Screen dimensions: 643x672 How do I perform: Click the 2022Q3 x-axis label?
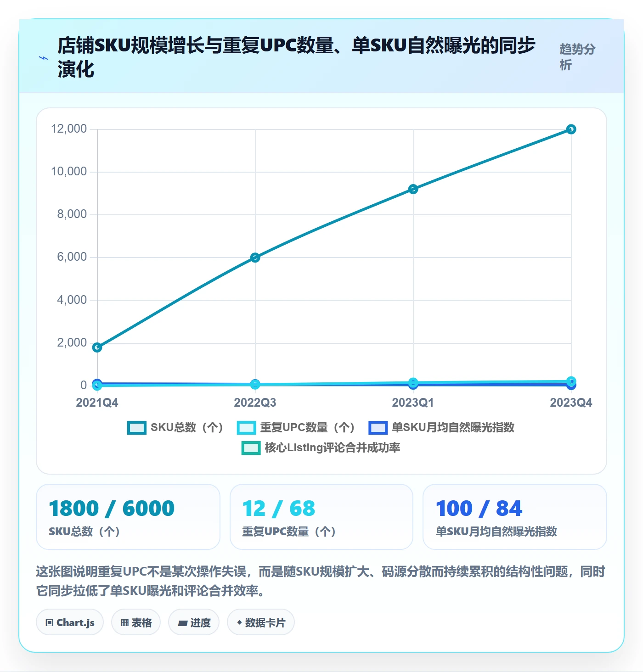pyautogui.click(x=255, y=403)
